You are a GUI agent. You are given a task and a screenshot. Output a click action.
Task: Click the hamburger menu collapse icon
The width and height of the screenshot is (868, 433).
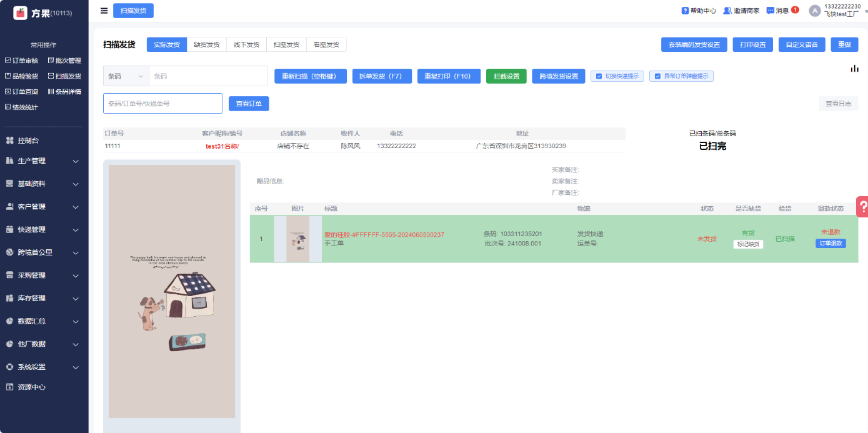pos(104,11)
